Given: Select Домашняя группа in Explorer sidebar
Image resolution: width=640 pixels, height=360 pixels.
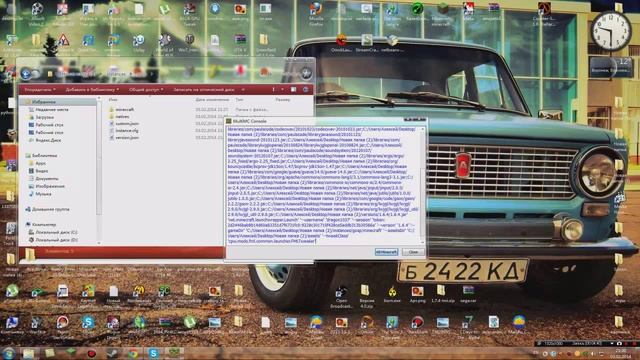Looking at the screenshot, I should coord(47,209).
